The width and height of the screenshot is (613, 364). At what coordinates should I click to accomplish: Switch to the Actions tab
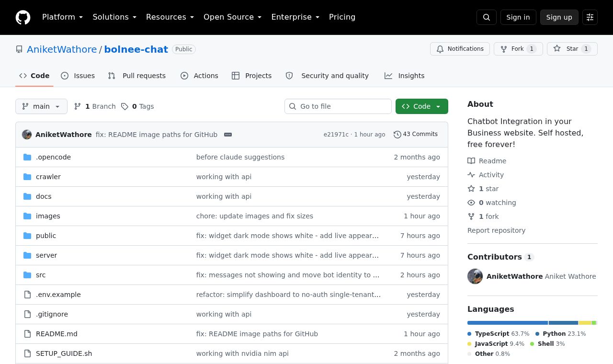pos(199,76)
